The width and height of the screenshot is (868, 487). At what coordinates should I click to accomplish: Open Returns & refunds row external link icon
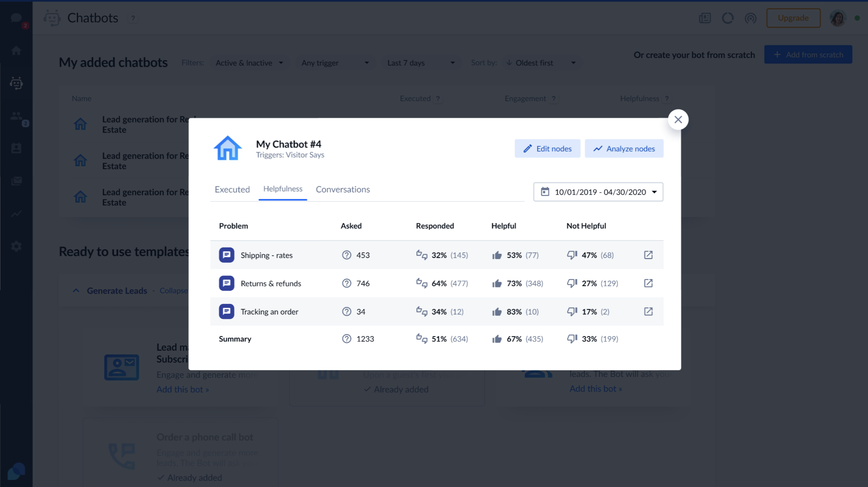[x=648, y=283]
